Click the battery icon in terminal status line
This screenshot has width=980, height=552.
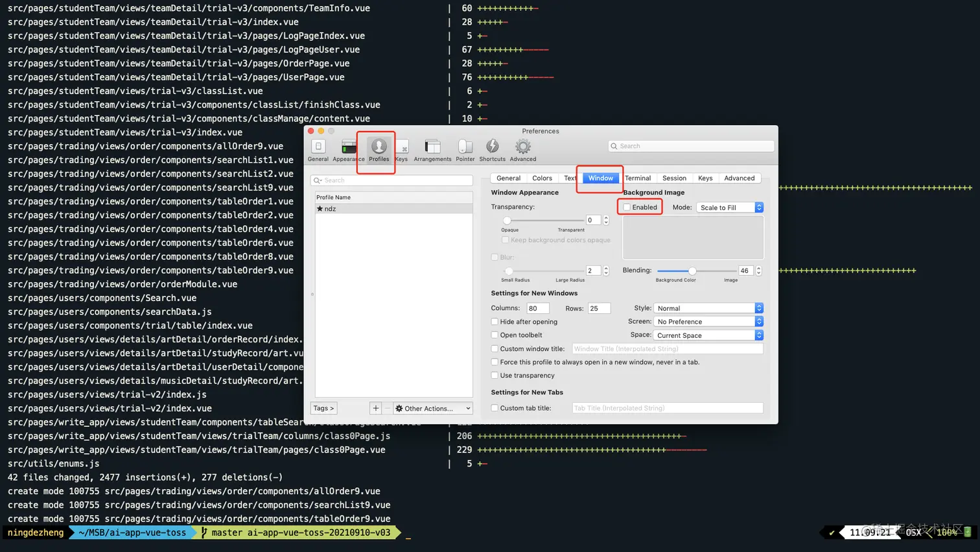[968, 532]
